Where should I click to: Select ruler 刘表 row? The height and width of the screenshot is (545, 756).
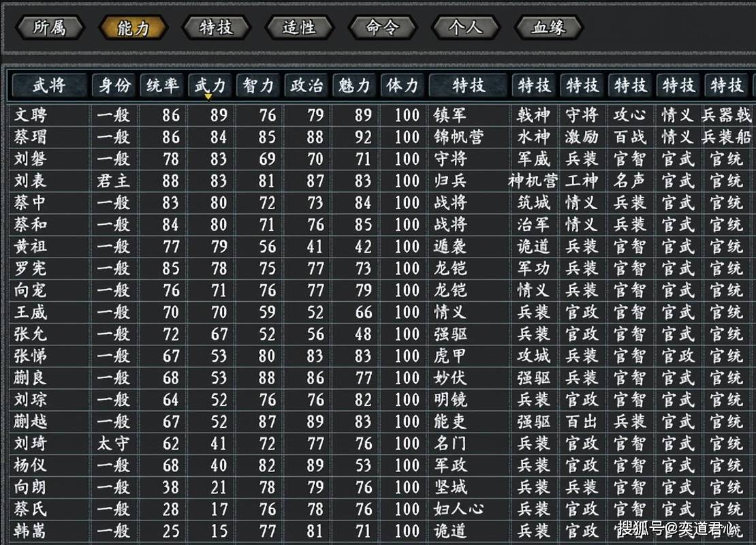coord(381,181)
